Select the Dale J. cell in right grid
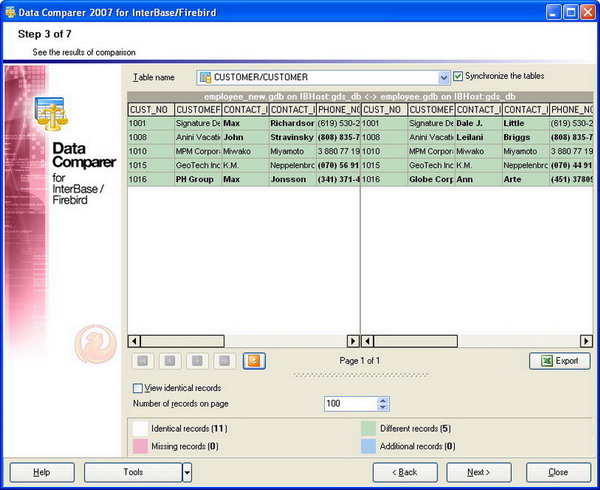This screenshot has width=600, height=490. (479, 124)
